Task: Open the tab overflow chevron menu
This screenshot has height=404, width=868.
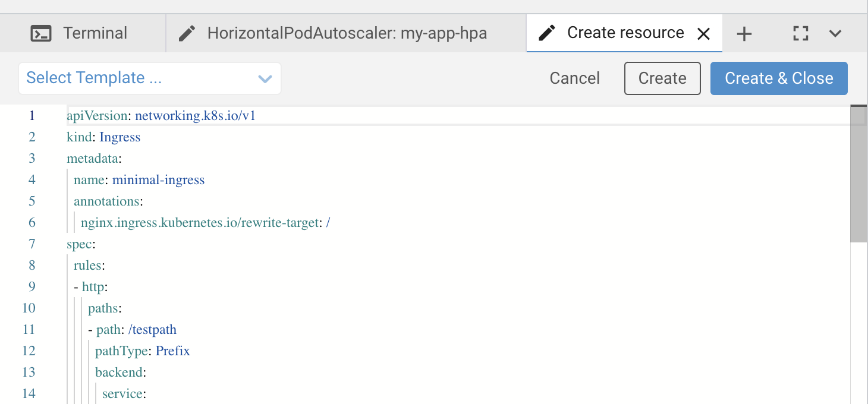Action: (835, 34)
